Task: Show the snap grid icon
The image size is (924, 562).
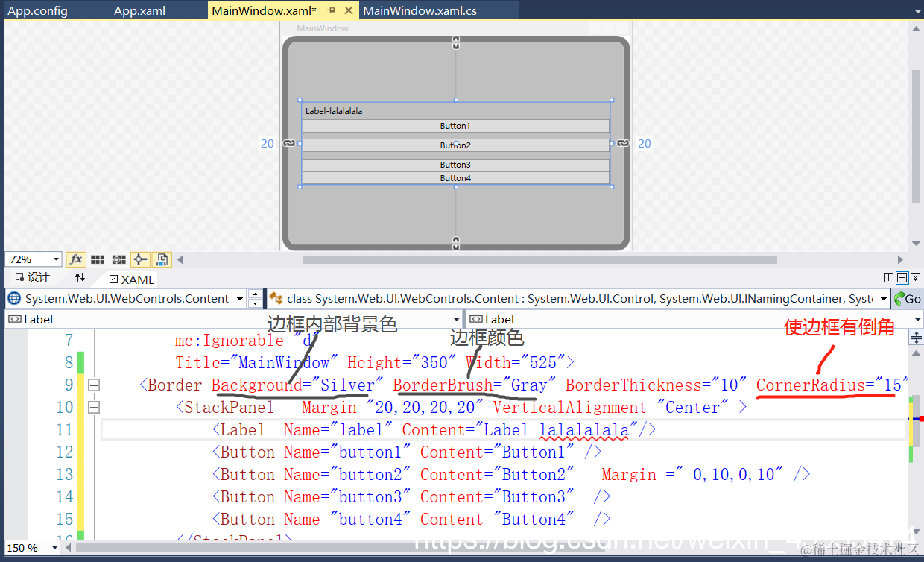Action: coord(97,259)
